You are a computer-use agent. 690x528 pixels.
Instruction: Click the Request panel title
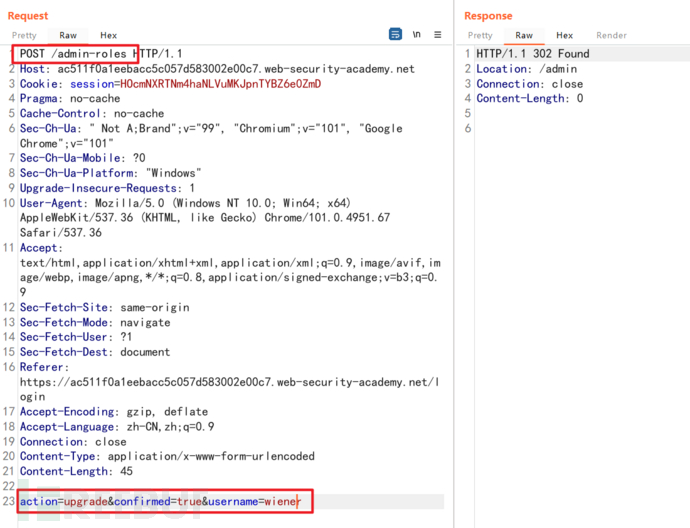click(28, 15)
